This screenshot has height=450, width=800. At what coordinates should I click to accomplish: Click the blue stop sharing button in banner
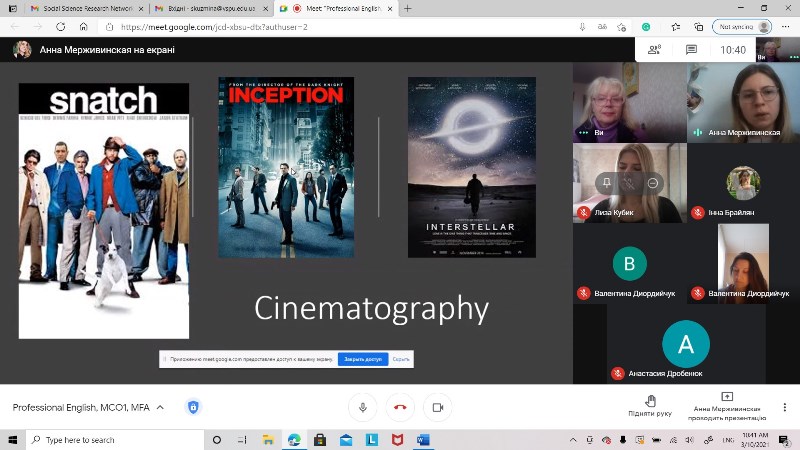coord(363,359)
